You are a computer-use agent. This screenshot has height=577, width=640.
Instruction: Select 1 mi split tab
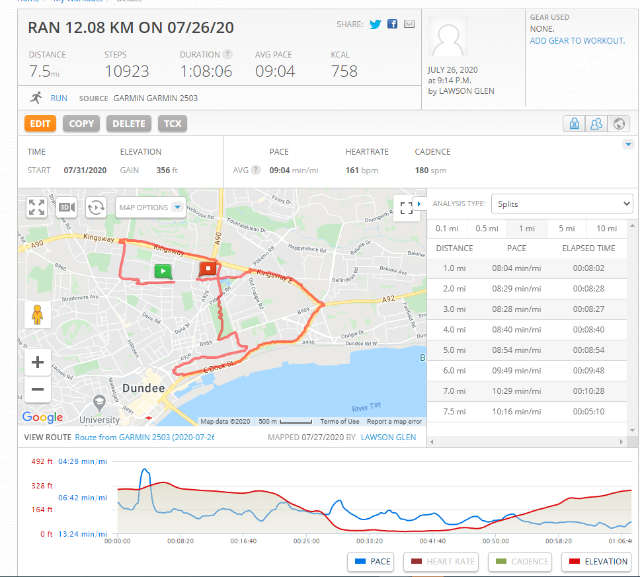[527, 229]
